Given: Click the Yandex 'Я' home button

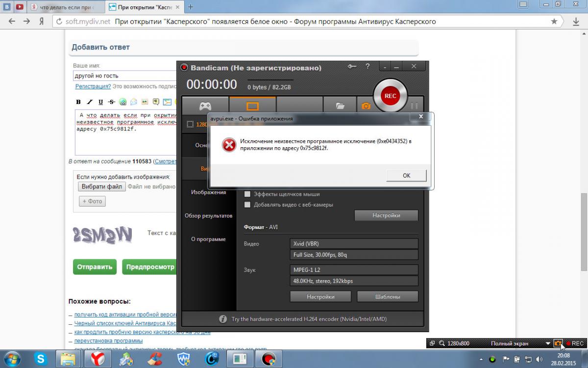Looking at the screenshot, I should [42, 22].
